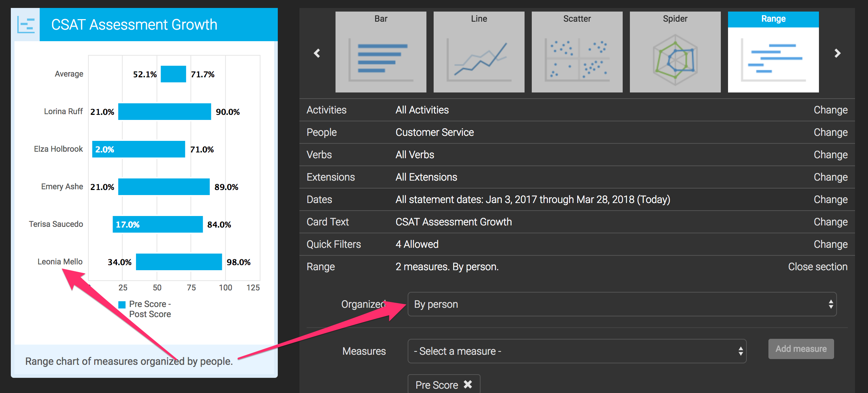Viewport: 868px width, 393px height.
Task: Click the range chart icon in card header
Action: point(26,25)
